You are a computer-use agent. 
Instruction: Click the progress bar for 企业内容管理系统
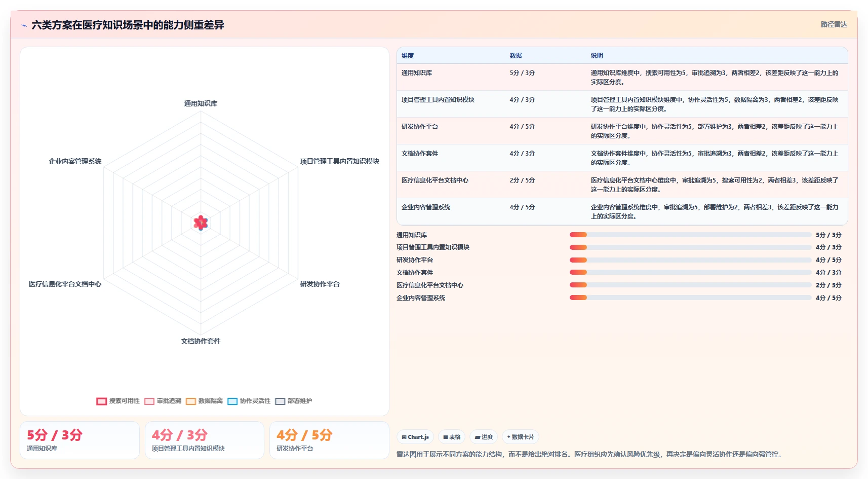click(x=690, y=298)
